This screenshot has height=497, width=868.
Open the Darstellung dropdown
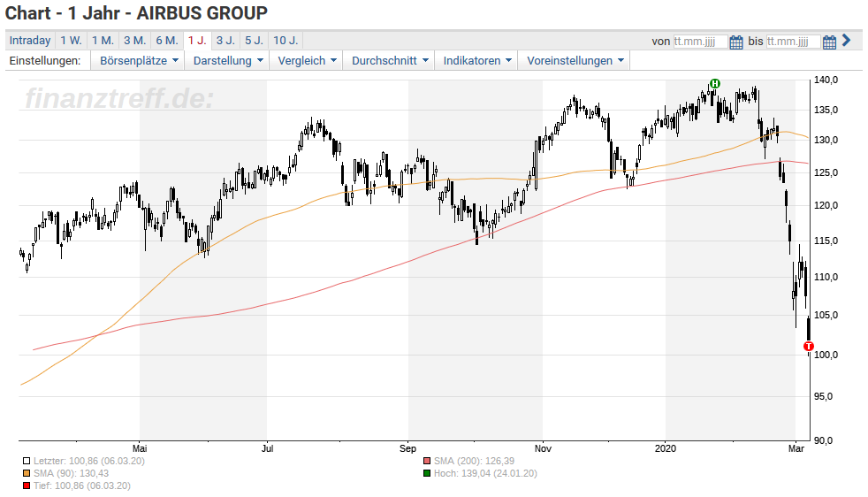(x=227, y=60)
